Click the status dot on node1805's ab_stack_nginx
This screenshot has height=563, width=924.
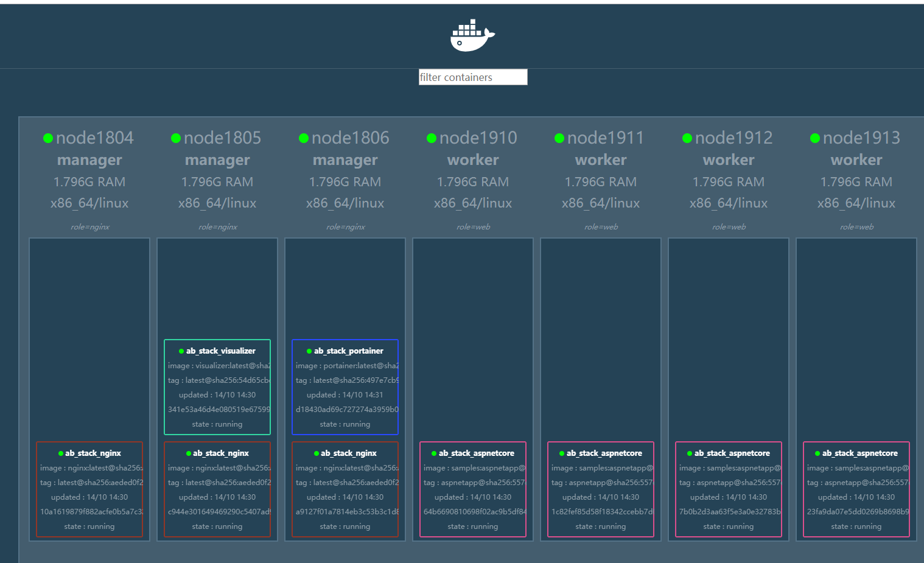(x=189, y=453)
